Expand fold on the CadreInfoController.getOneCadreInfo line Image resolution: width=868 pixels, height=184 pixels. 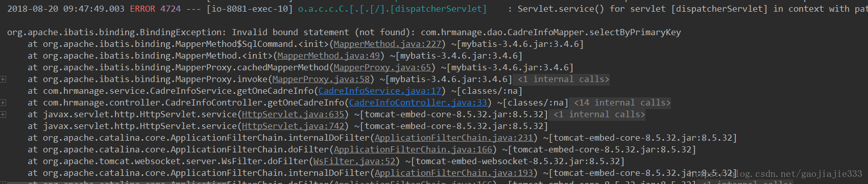point(3,102)
